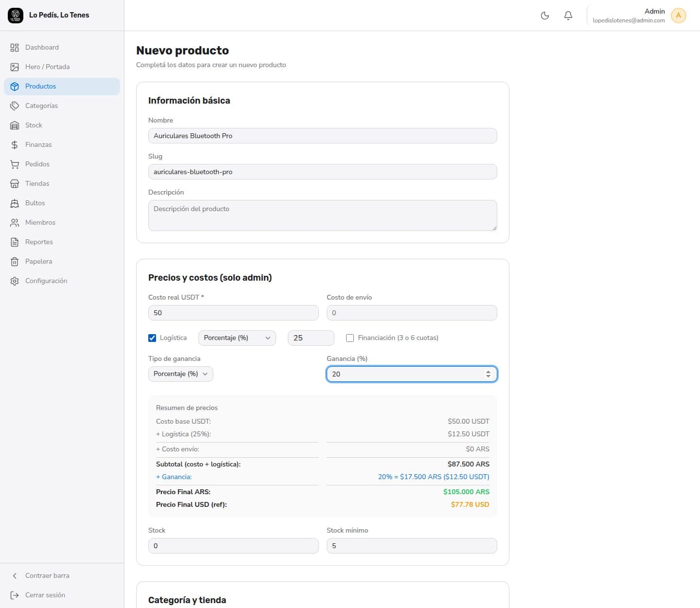Click the Ganancia (%) stepper arrows
The height and width of the screenshot is (608, 700).
[x=488, y=374]
